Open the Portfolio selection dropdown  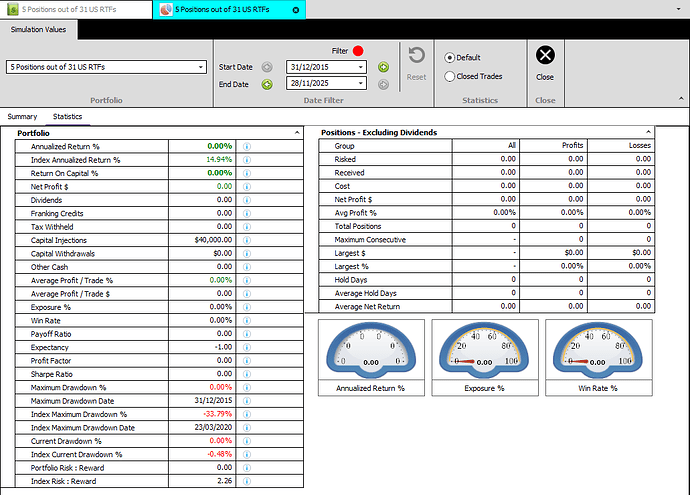pyautogui.click(x=201, y=67)
